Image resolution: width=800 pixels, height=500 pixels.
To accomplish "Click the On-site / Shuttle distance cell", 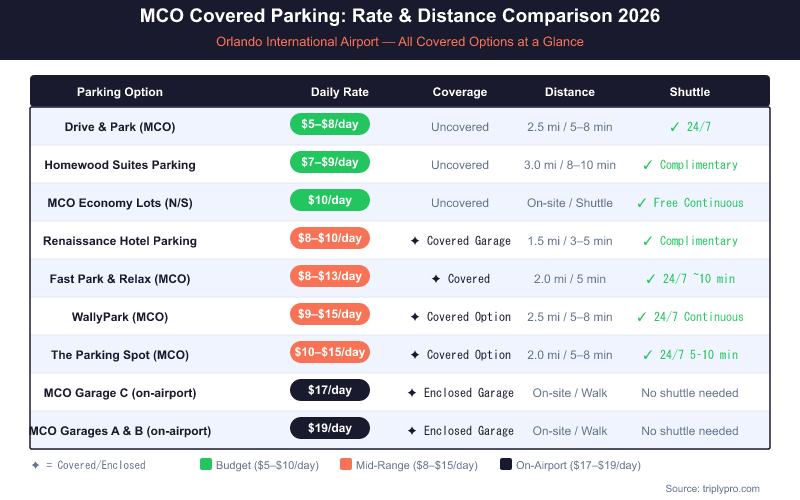I will 569,203.
